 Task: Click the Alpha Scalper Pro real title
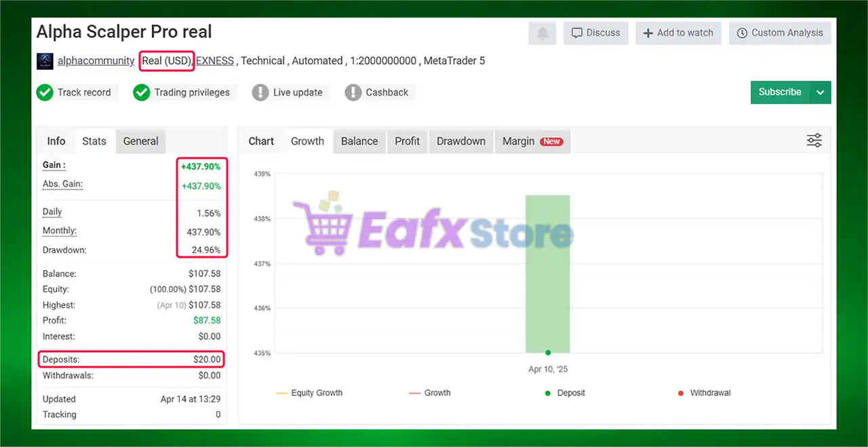124,32
